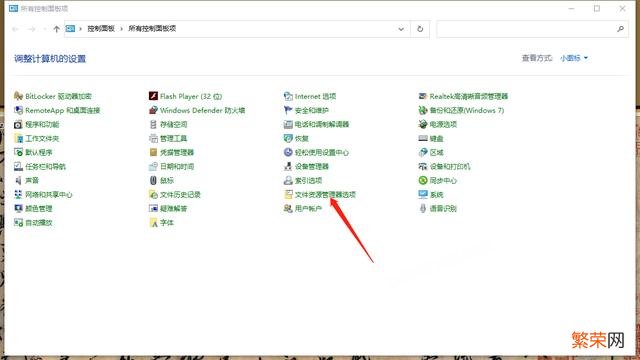This screenshot has height=360, width=640.
Task: Select 控制面板 in the breadcrumb path
Action: 101,29
